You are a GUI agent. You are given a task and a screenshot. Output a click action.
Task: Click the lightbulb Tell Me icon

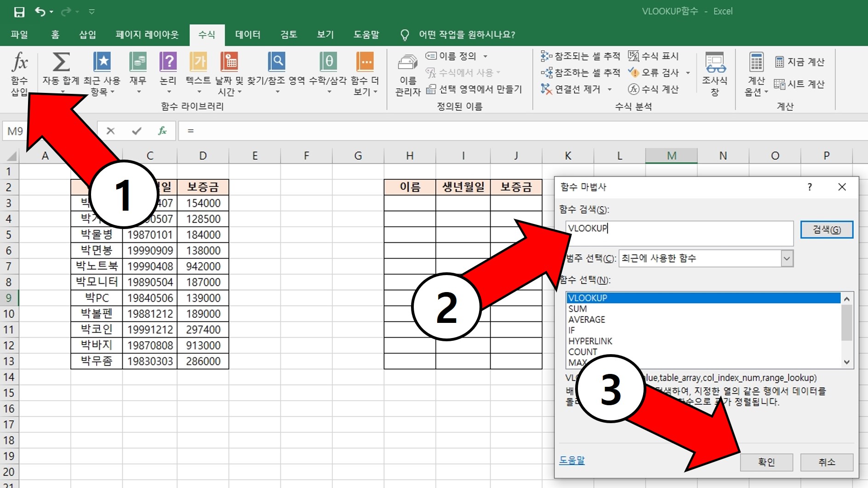(x=405, y=35)
